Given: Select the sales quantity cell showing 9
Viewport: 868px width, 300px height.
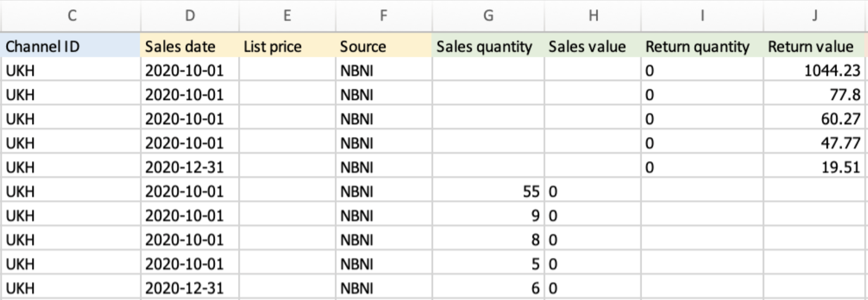Looking at the screenshot, I should [x=488, y=216].
